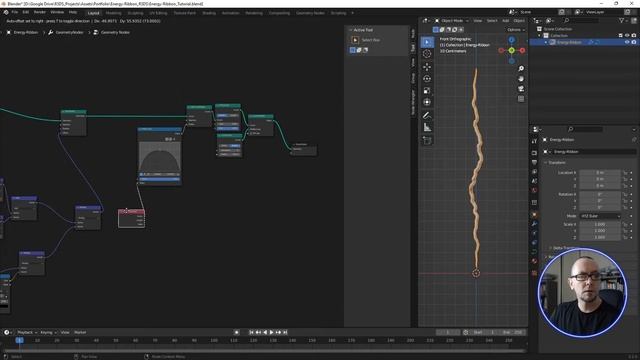The height and width of the screenshot is (360, 640).
Task: Click the timeline horizontal scrollbar
Action: click(x=264, y=351)
